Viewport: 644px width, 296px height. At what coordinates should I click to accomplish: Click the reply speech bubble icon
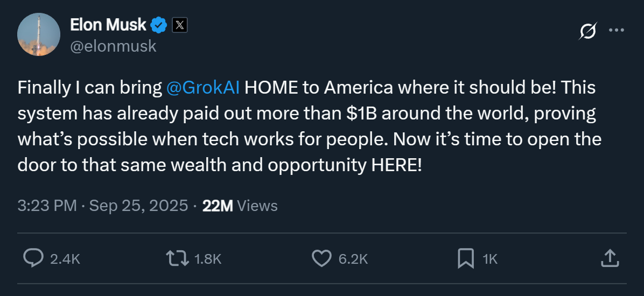(33, 259)
